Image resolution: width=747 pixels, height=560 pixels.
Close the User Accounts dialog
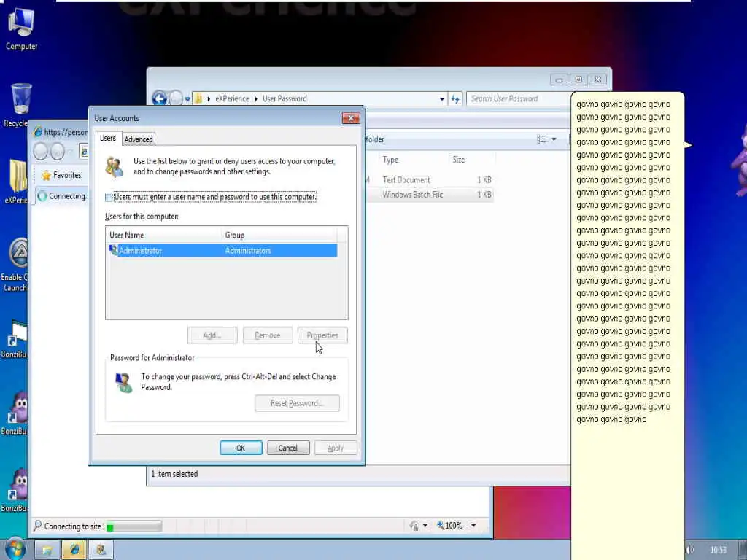click(x=351, y=118)
